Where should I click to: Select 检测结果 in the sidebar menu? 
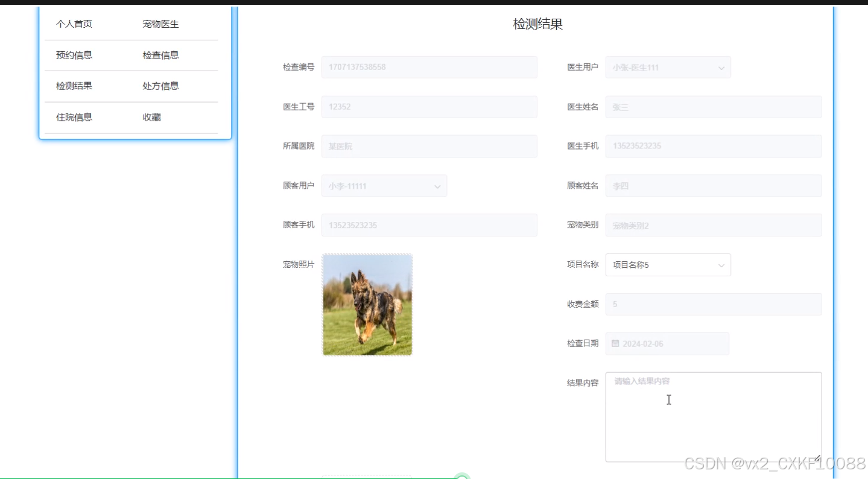(74, 86)
